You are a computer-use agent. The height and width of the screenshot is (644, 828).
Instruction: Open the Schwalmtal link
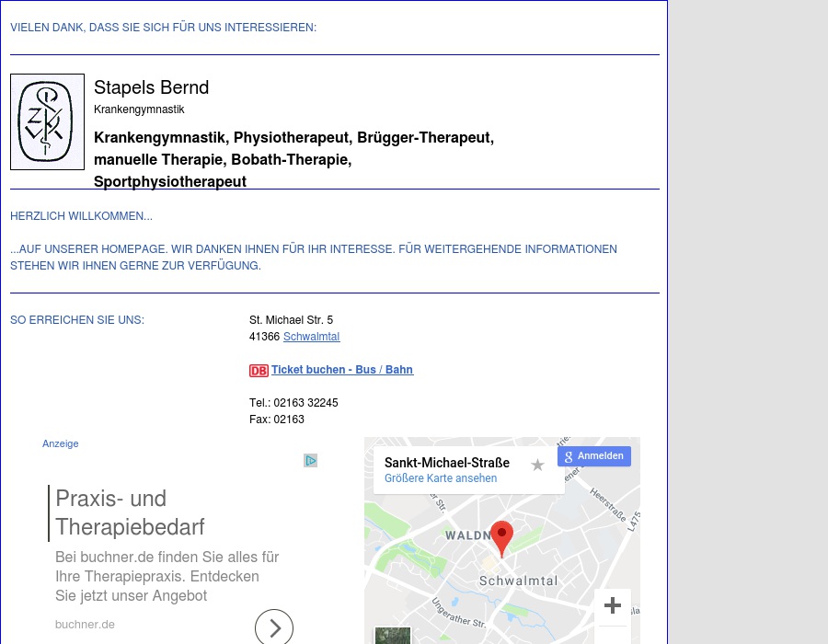311,337
